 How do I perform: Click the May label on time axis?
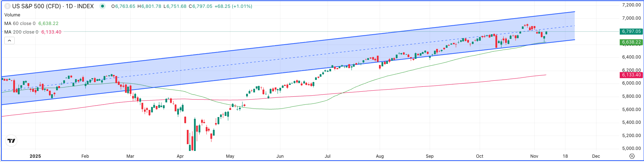230,156
